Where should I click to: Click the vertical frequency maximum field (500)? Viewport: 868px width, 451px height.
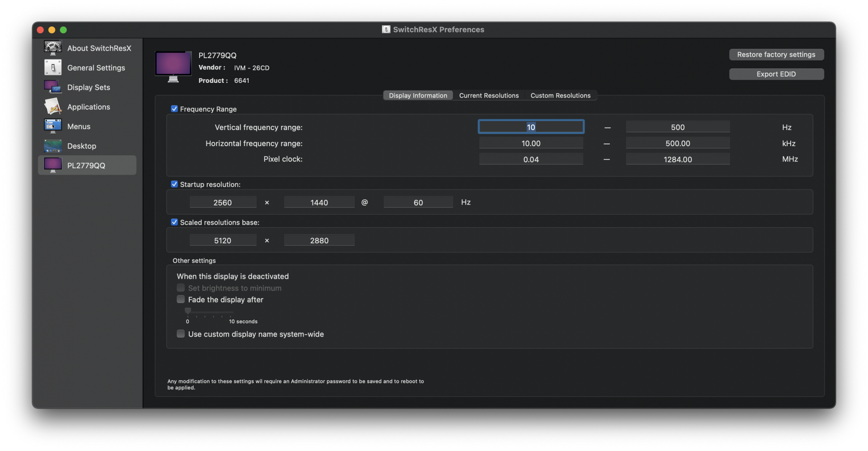click(x=678, y=127)
